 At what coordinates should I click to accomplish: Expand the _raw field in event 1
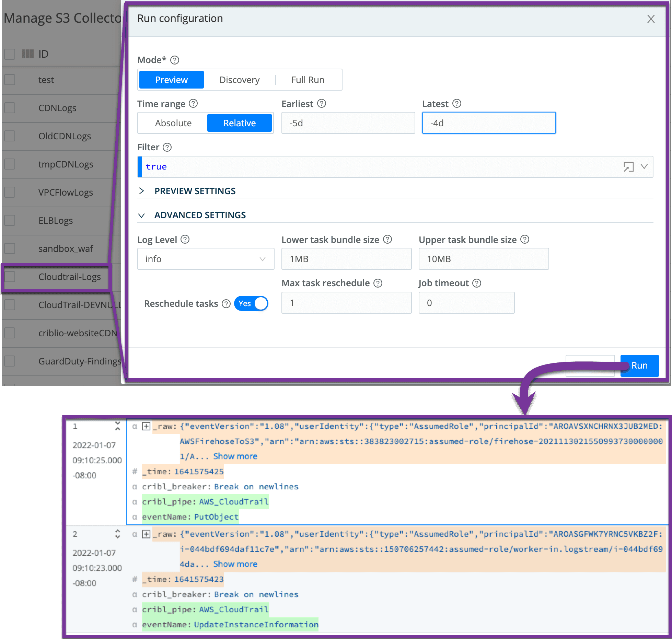pyautogui.click(x=147, y=426)
